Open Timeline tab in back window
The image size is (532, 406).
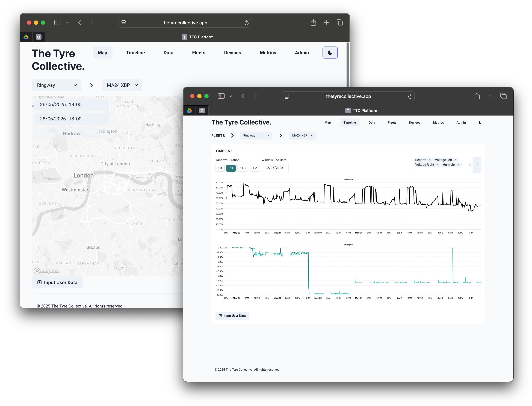pyautogui.click(x=135, y=53)
